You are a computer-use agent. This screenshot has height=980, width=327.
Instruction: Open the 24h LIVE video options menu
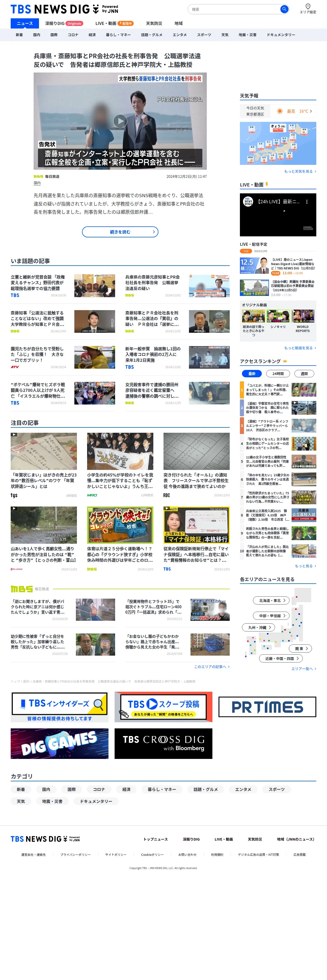307,202
